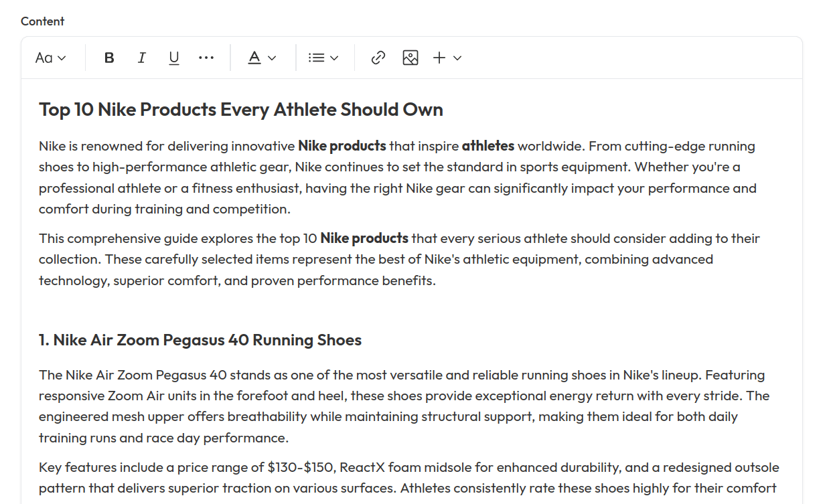Toggle bold formatting with the B icon

(109, 58)
